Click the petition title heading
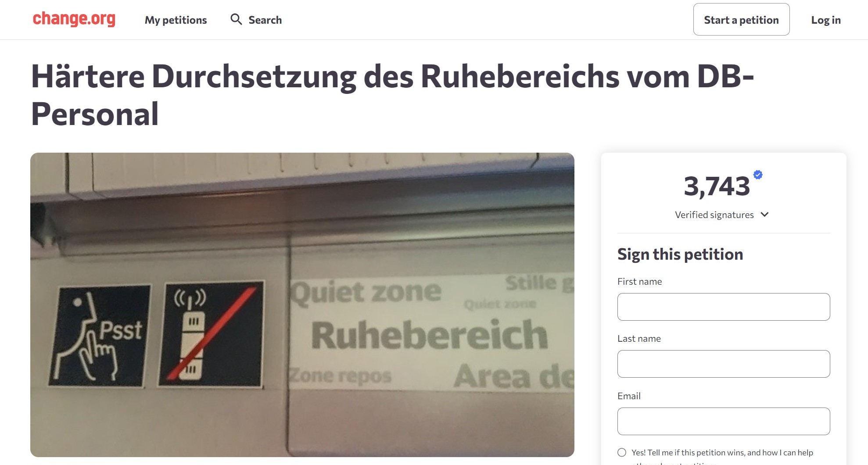The height and width of the screenshot is (465, 868). [392, 95]
